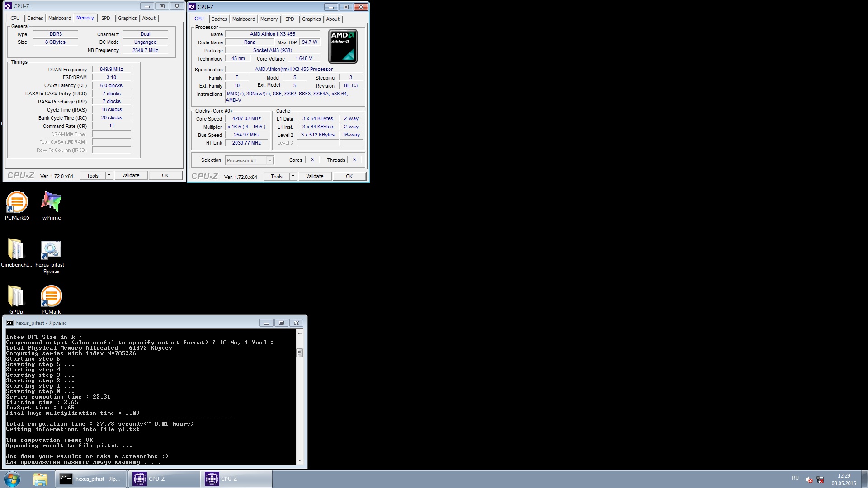Click the Command Rate value 1T
The width and height of the screenshot is (868, 488).
click(x=111, y=126)
